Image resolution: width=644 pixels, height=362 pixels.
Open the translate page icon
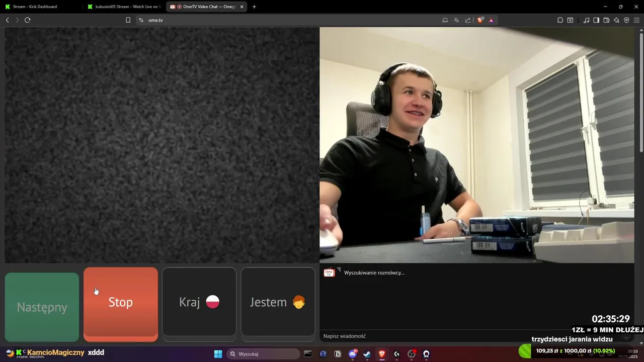click(456, 20)
